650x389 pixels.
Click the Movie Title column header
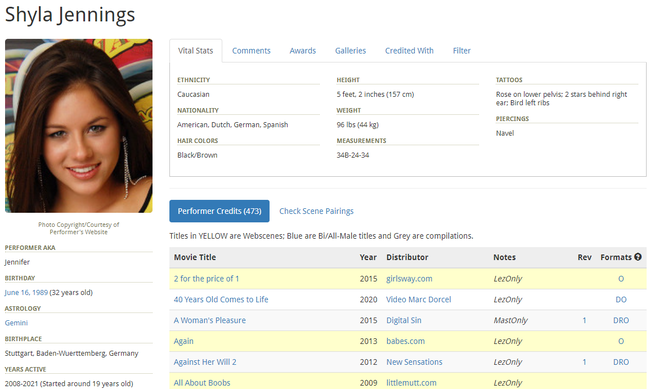click(195, 257)
